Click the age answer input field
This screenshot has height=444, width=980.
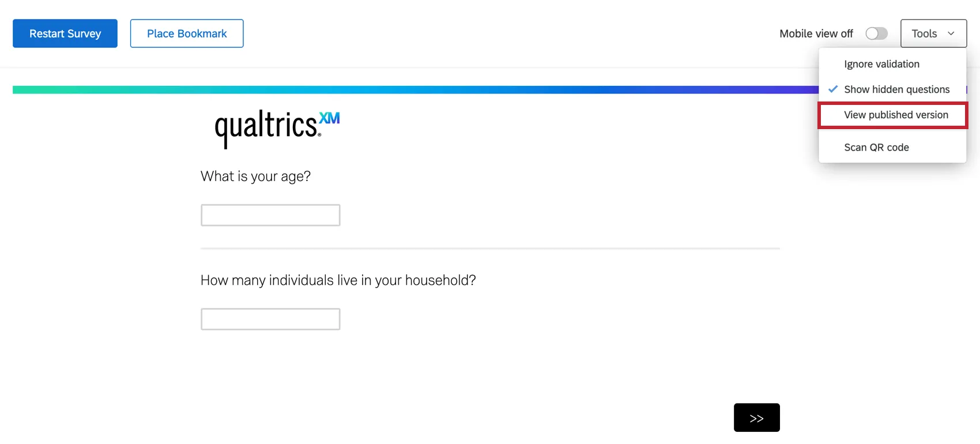[270, 215]
